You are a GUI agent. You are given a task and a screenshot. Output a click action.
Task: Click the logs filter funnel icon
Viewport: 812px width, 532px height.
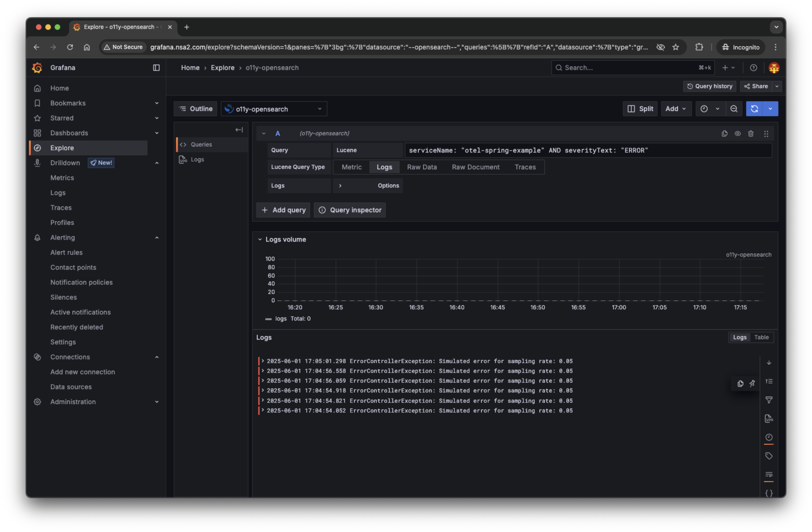[x=769, y=400]
